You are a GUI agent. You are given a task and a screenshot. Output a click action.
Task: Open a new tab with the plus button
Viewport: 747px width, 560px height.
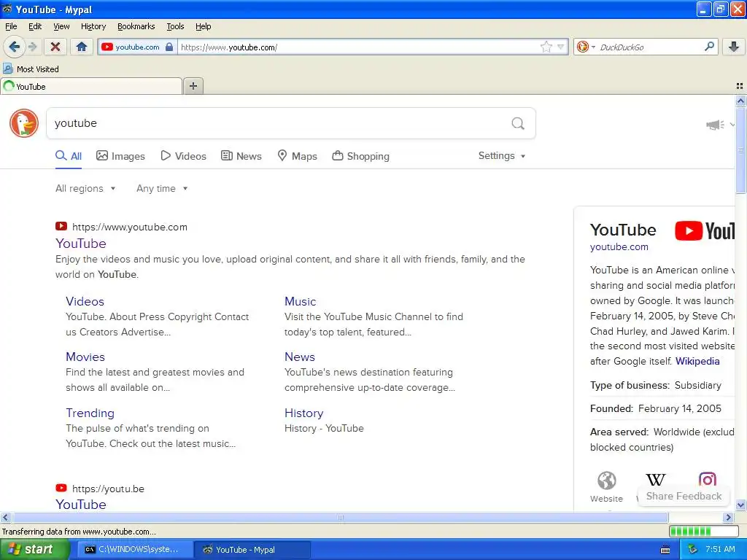[x=193, y=86]
